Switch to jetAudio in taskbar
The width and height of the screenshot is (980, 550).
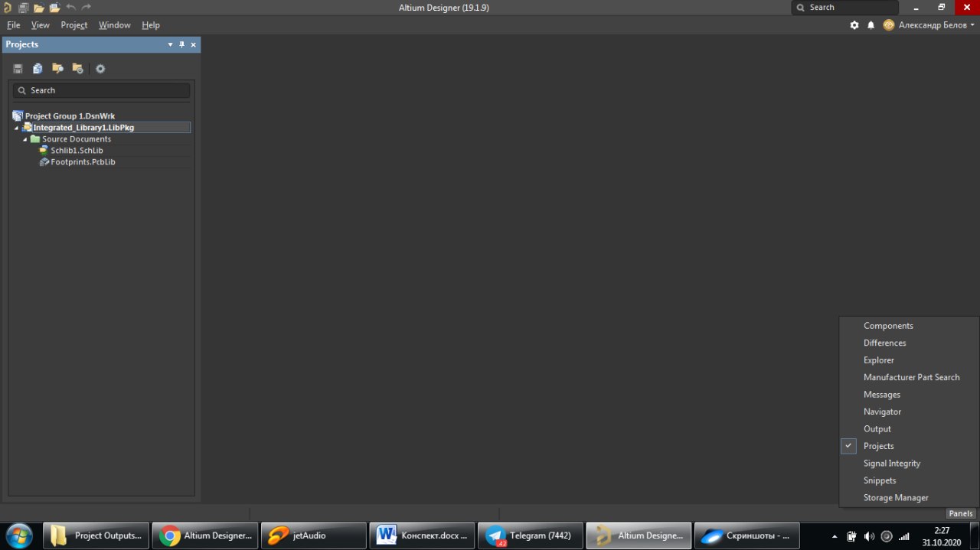pyautogui.click(x=314, y=535)
